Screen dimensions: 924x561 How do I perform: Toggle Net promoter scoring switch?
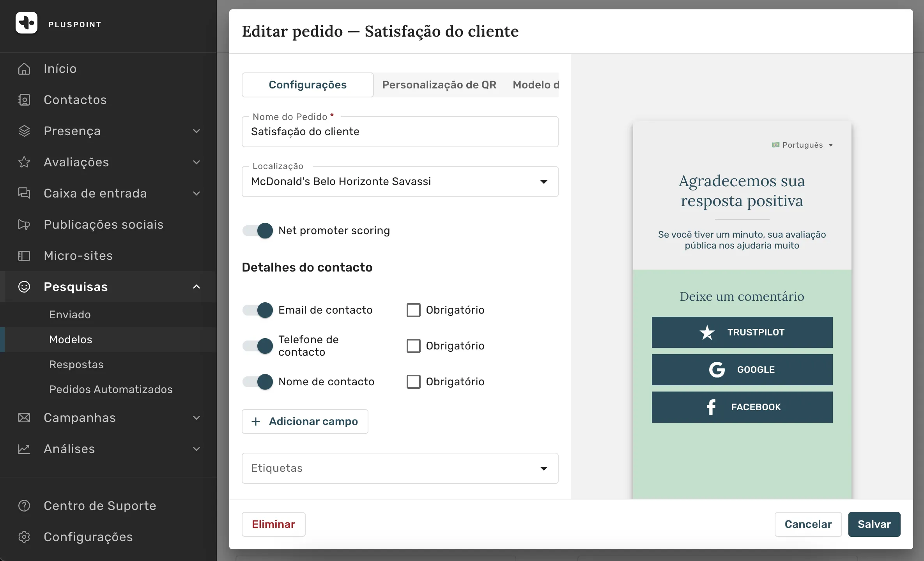[258, 231]
